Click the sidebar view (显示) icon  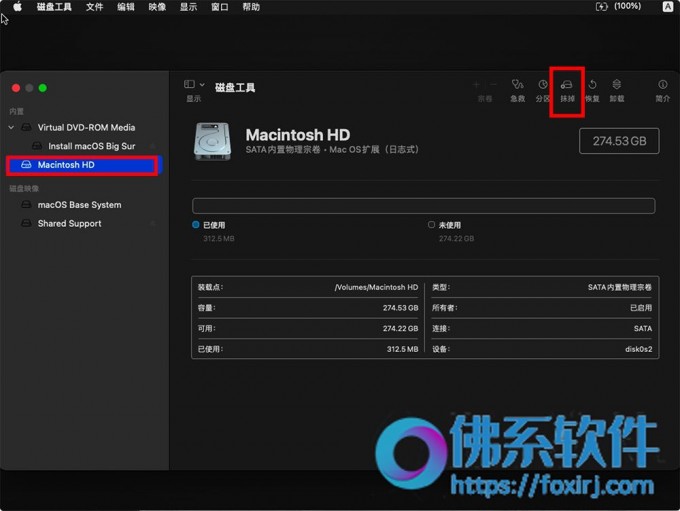pos(189,84)
